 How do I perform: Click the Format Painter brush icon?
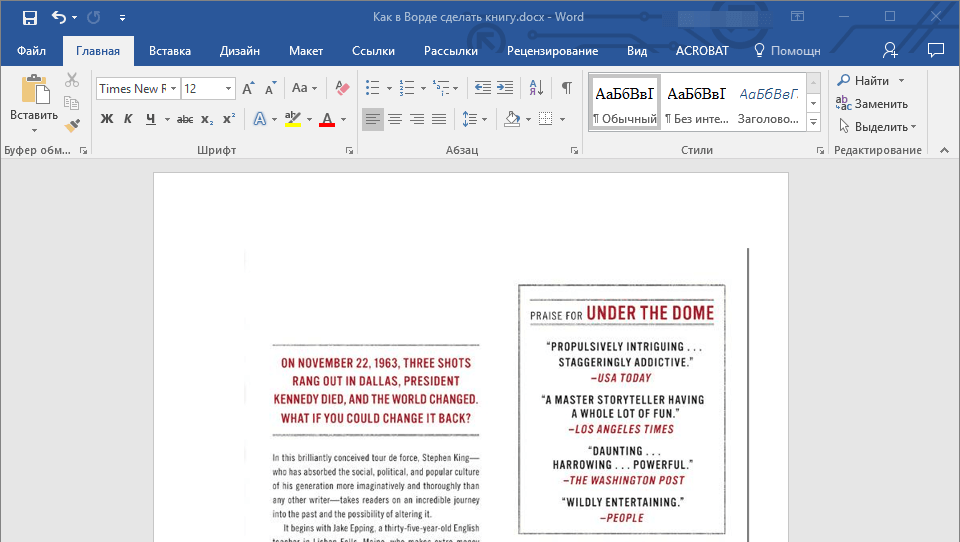(x=72, y=126)
